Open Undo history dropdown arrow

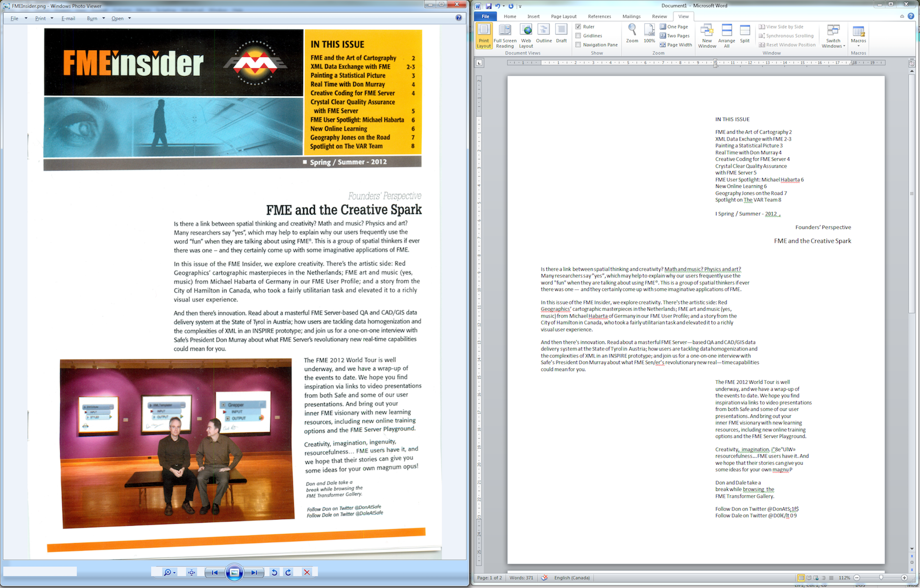pyautogui.click(x=503, y=6)
